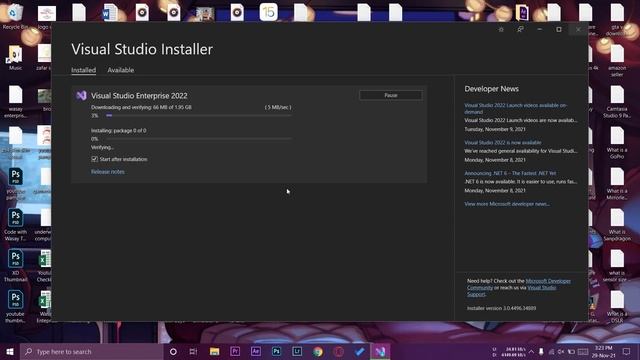Open the blue checkmark app on taskbar
640x360 pixels.
point(359,351)
